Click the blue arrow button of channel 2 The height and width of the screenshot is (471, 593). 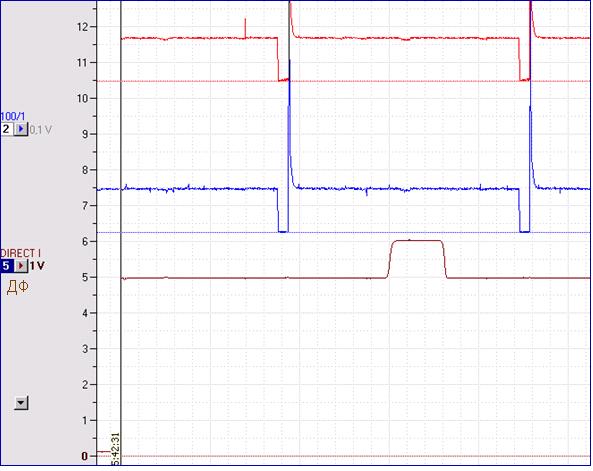pyautogui.click(x=21, y=129)
